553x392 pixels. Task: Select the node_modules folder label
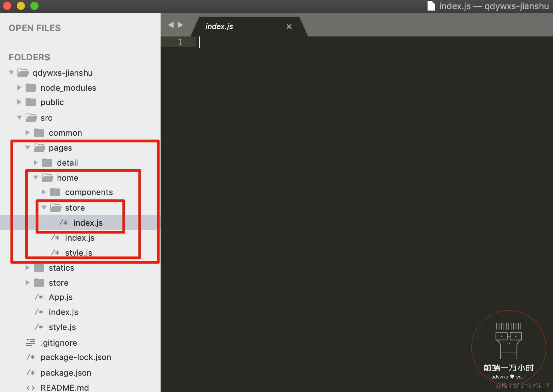(68, 88)
